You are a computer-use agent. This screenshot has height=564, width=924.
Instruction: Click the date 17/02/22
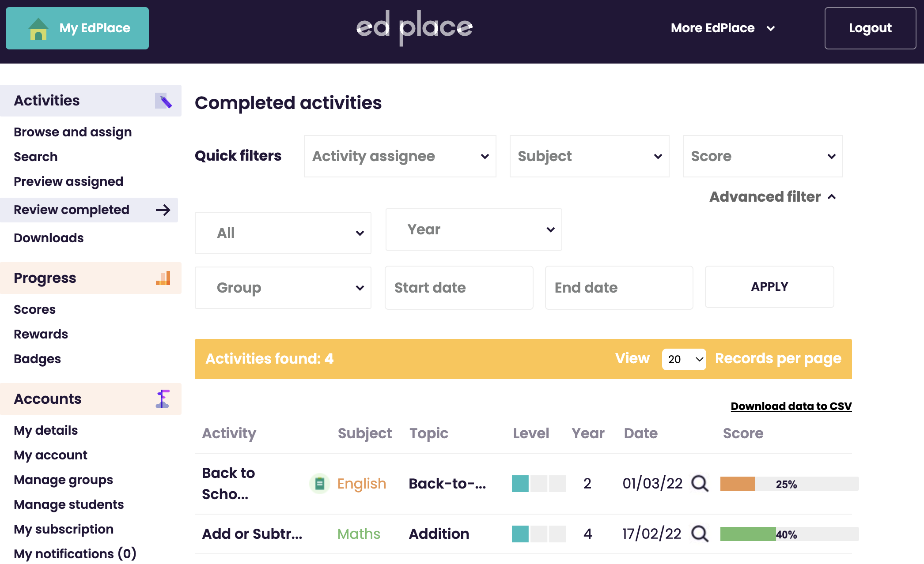pyautogui.click(x=652, y=534)
